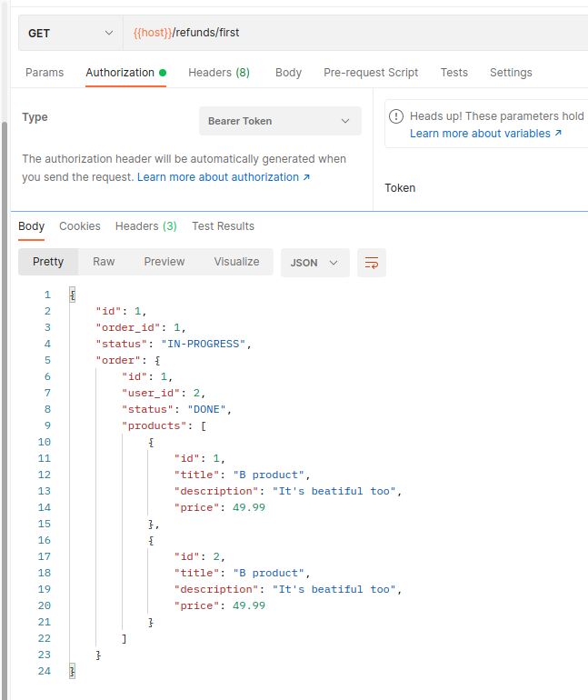This screenshot has width=588, height=700.
Task: Expand the Bearer Token type dropdown
Action: 280,121
